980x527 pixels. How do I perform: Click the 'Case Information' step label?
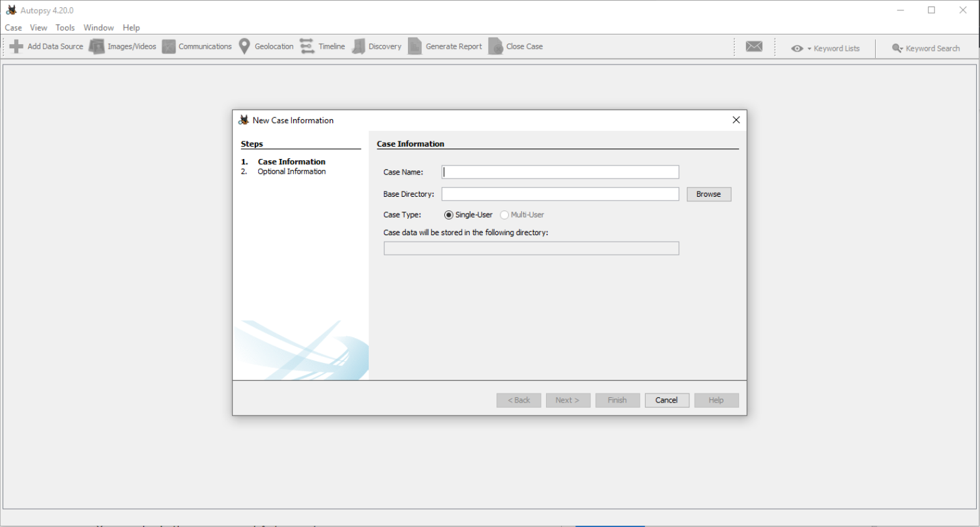(291, 162)
